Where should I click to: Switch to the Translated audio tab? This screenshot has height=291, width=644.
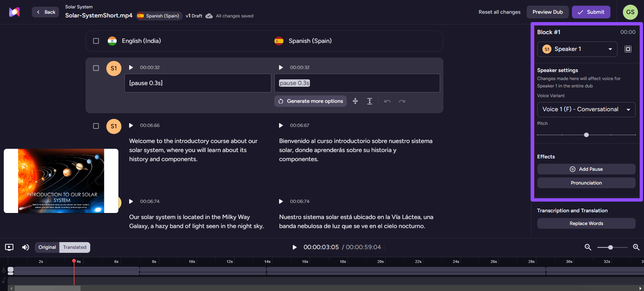tap(75, 247)
